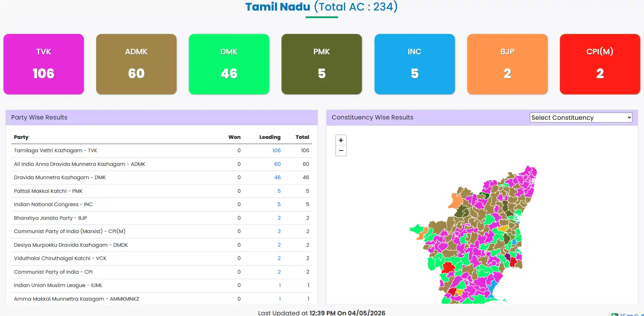Open TVK leading count link 106

click(x=276, y=150)
